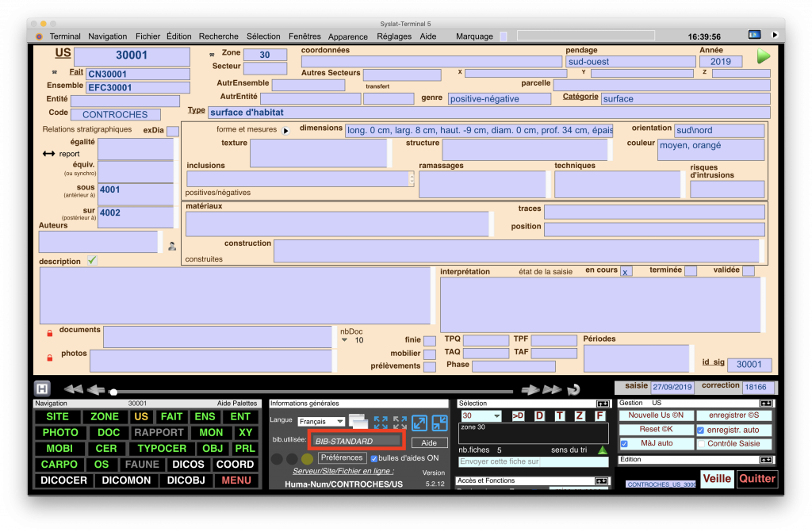Open the Terminal menu in the menu bar
Image resolution: width=812 pixels, height=532 pixels.
coord(65,36)
